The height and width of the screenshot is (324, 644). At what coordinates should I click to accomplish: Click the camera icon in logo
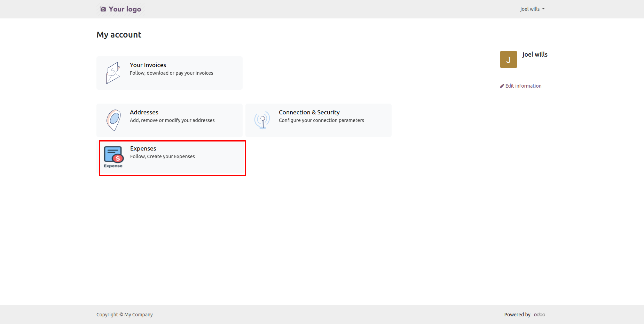point(103,9)
